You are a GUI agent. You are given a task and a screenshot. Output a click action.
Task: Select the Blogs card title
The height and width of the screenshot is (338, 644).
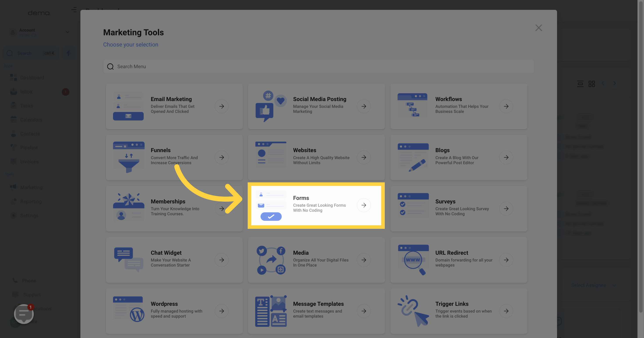click(442, 150)
